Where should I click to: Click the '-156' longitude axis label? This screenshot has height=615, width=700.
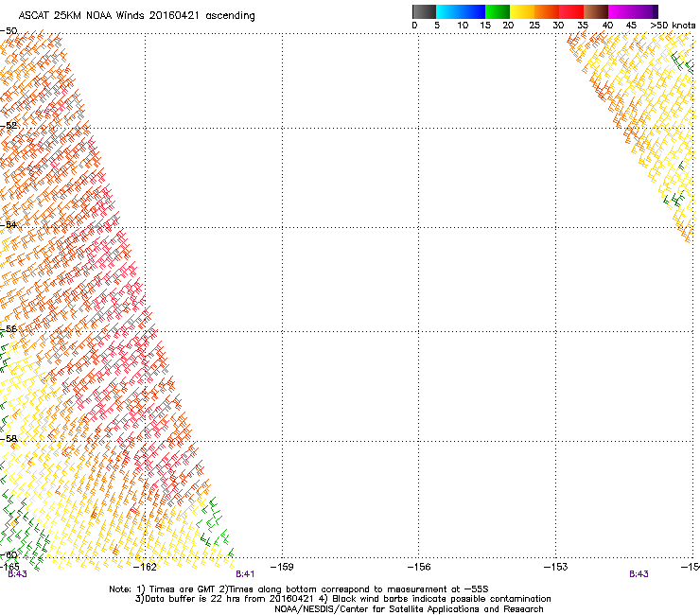[419, 567]
